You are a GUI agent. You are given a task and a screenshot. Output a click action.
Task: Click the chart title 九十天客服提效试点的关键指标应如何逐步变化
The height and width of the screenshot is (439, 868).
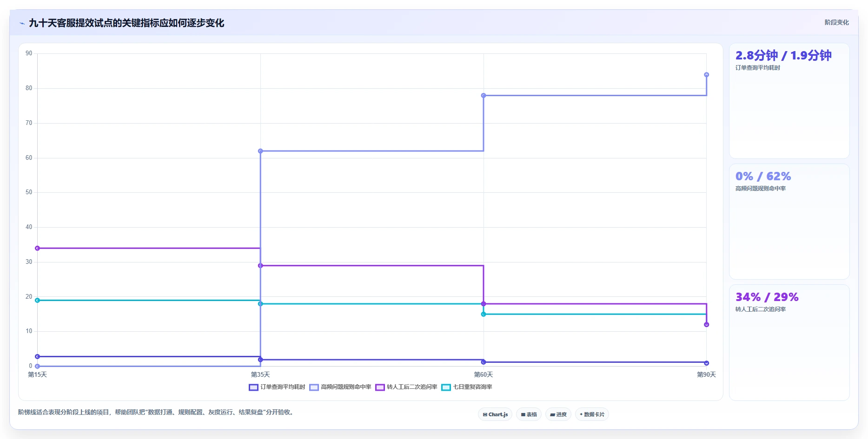(x=126, y=23)
